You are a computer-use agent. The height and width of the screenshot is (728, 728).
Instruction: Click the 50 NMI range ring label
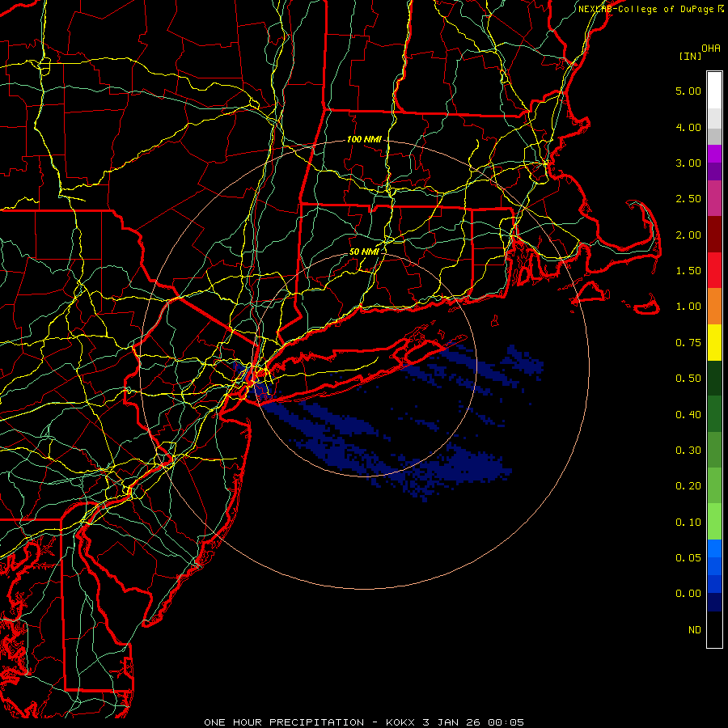[364, 252]
